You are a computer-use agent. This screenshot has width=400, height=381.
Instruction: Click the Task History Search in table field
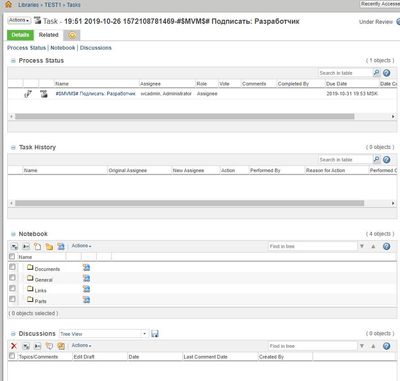coord(345,159)
